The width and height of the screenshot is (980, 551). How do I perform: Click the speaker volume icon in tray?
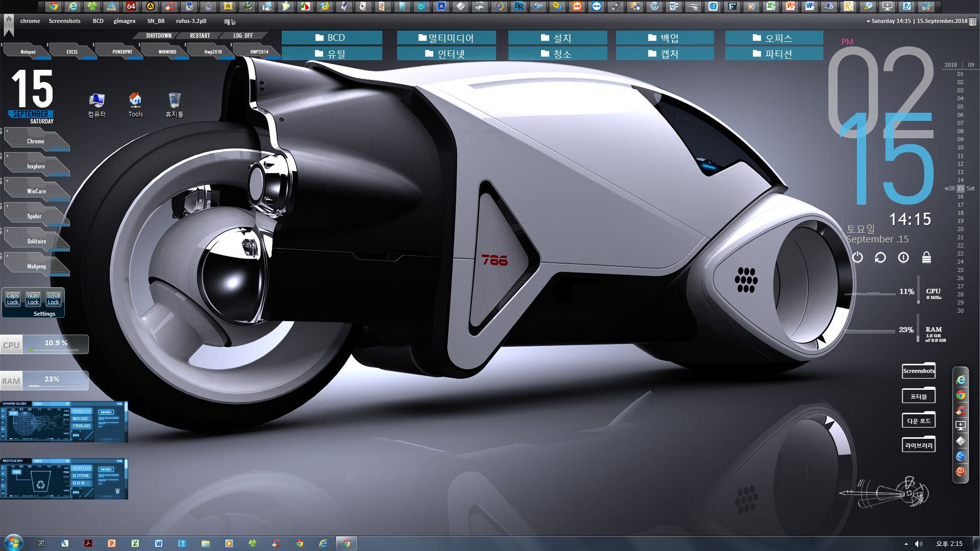coord(919,544)
